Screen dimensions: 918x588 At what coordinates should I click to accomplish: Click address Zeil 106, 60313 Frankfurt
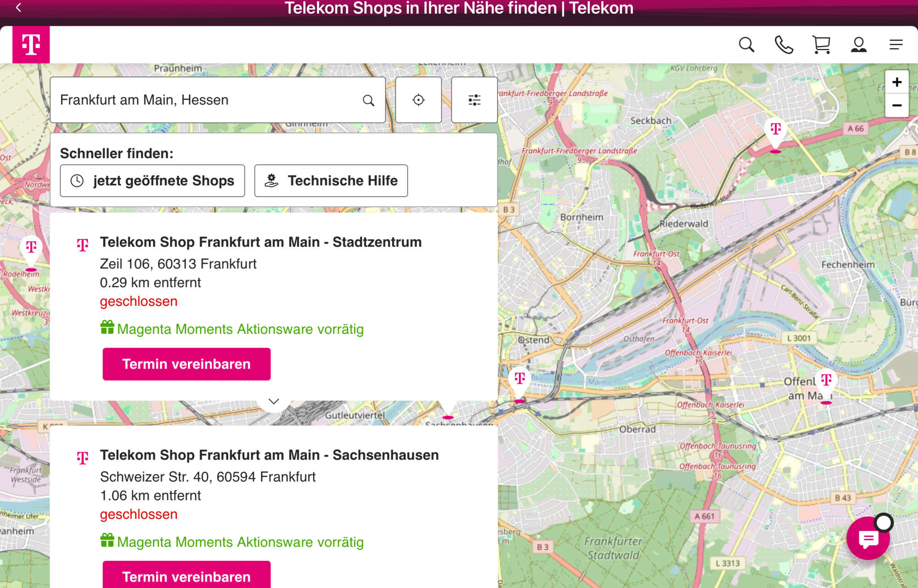pyautogui.click(x=178, y=264)
